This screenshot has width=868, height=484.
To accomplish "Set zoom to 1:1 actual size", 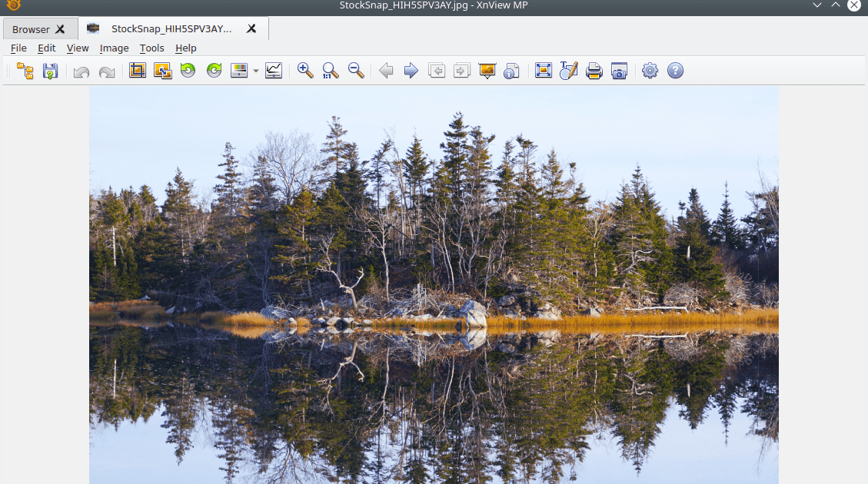I will [331, 70].
